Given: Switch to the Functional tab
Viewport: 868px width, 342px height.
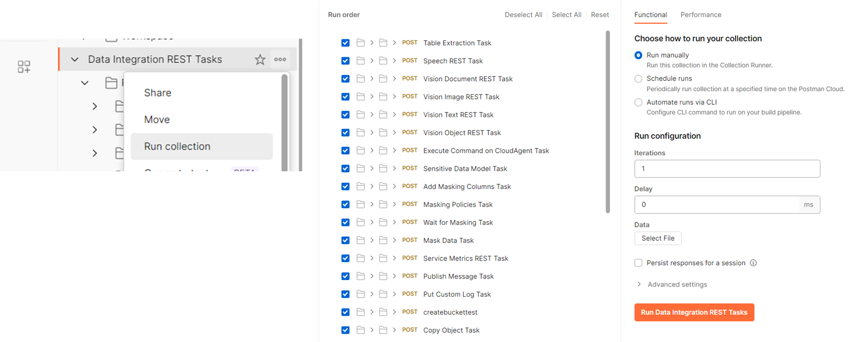Looking at the screenshot, I should coord(650,15).
